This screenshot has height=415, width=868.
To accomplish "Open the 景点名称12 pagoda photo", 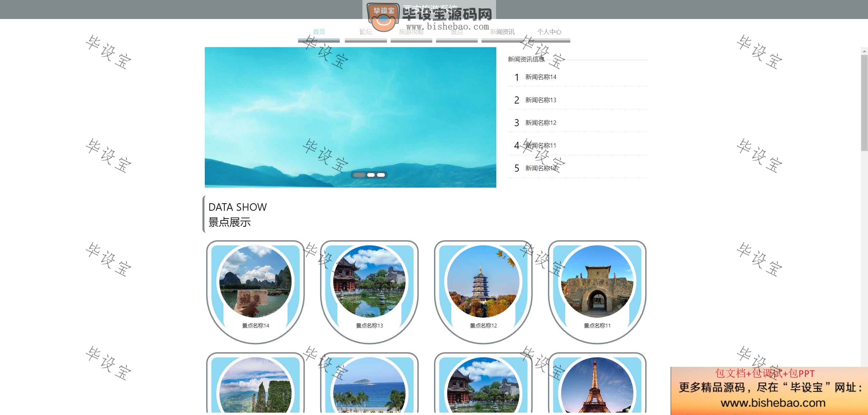I will pos(483,281).
